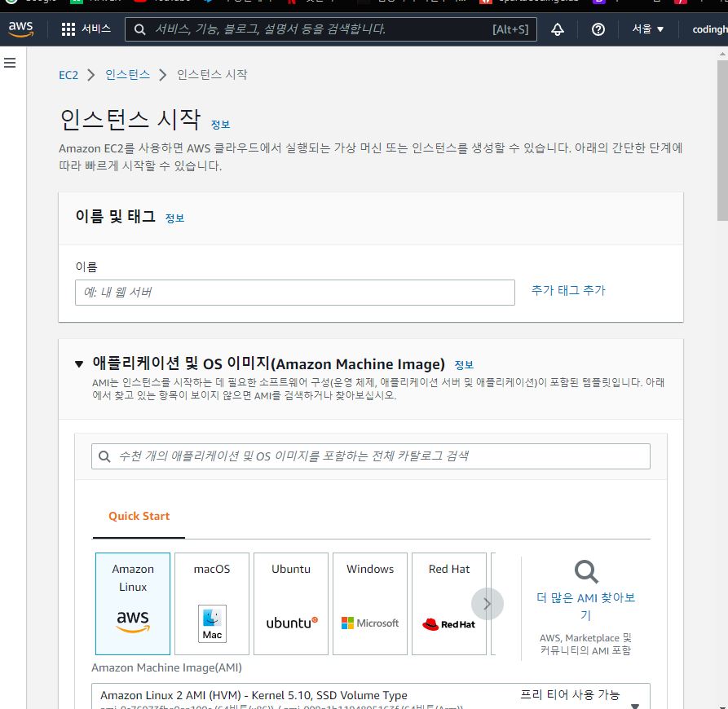Open the account menu codingh

coord(709,29)
